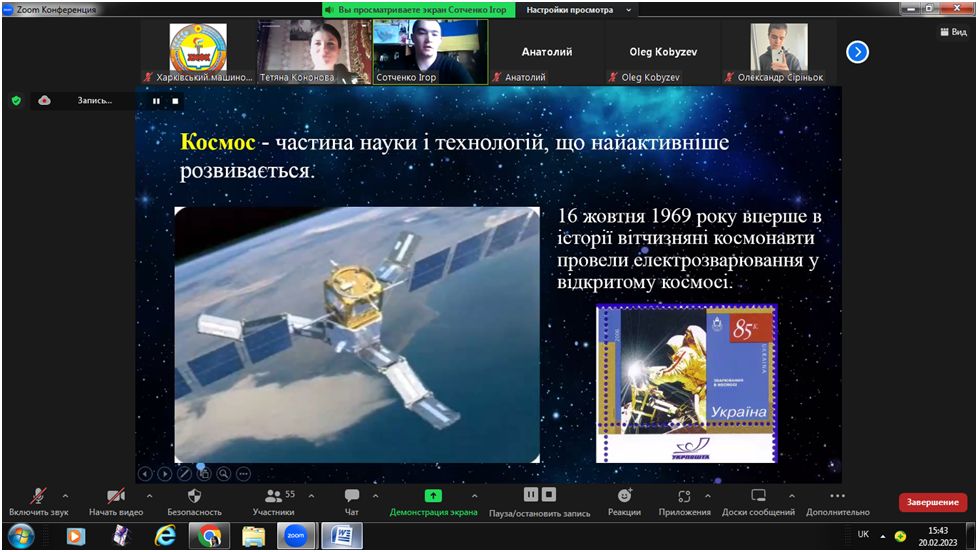Screen dimensions: 978x552
Task: Go to next slide in the slideshow controls
Action: click(165, 474)
